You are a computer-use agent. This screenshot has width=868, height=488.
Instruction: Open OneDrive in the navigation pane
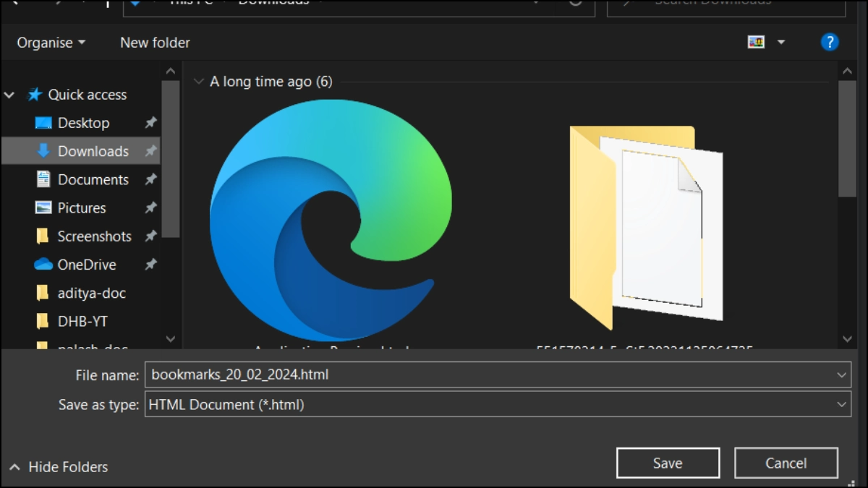pyautogui.click(x=87, y=265)
